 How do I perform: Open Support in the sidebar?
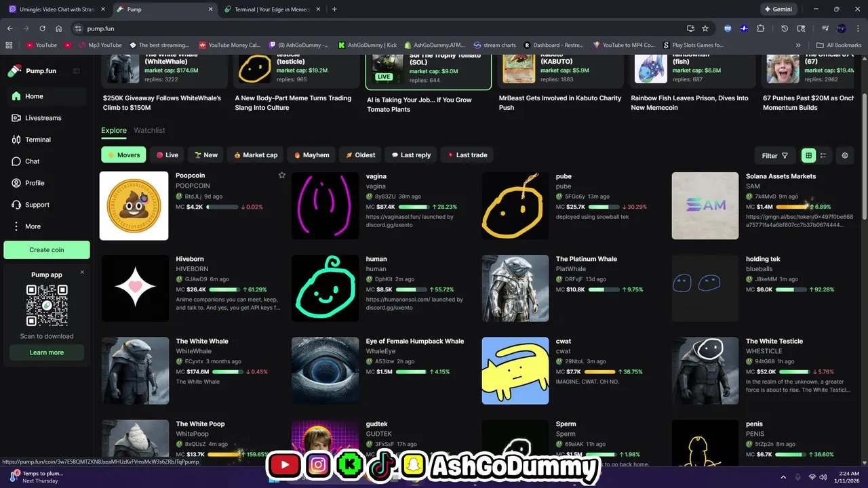[x=46, y=205]
